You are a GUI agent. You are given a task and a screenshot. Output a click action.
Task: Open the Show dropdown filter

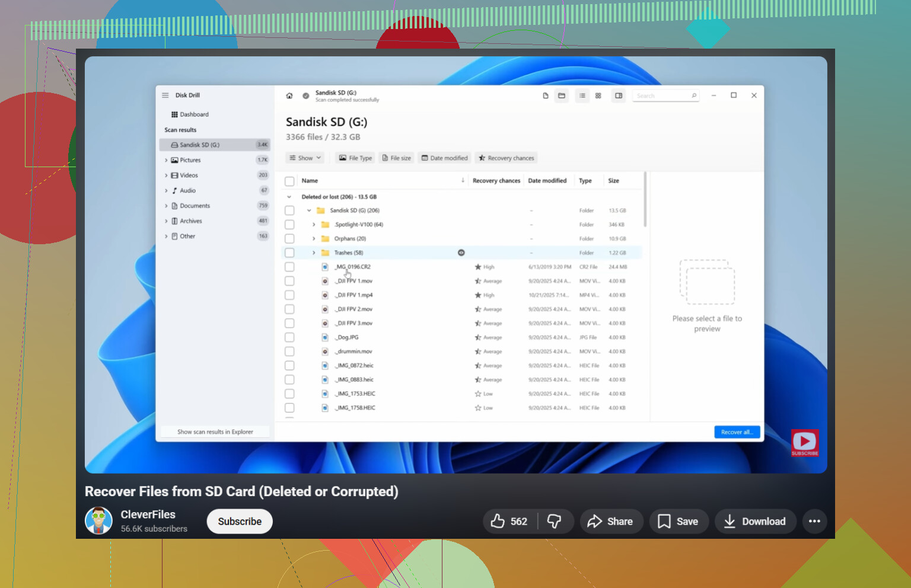coord(305,158)
